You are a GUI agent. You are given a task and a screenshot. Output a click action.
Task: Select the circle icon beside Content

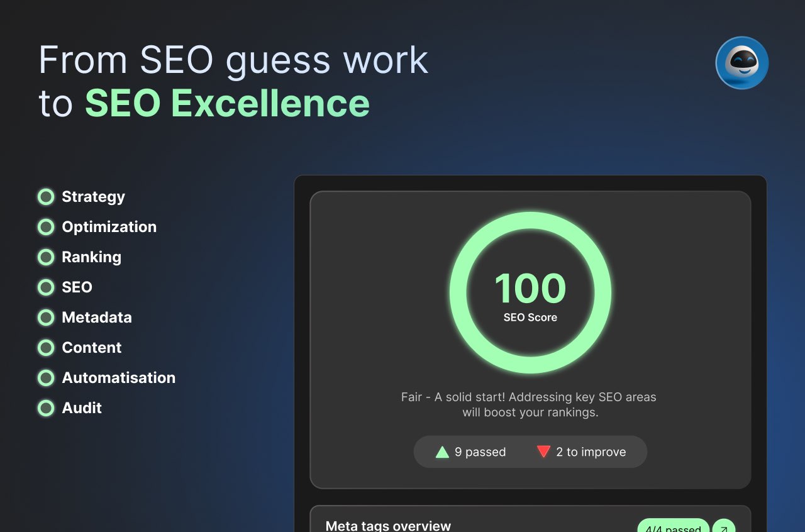click(46, 348)
